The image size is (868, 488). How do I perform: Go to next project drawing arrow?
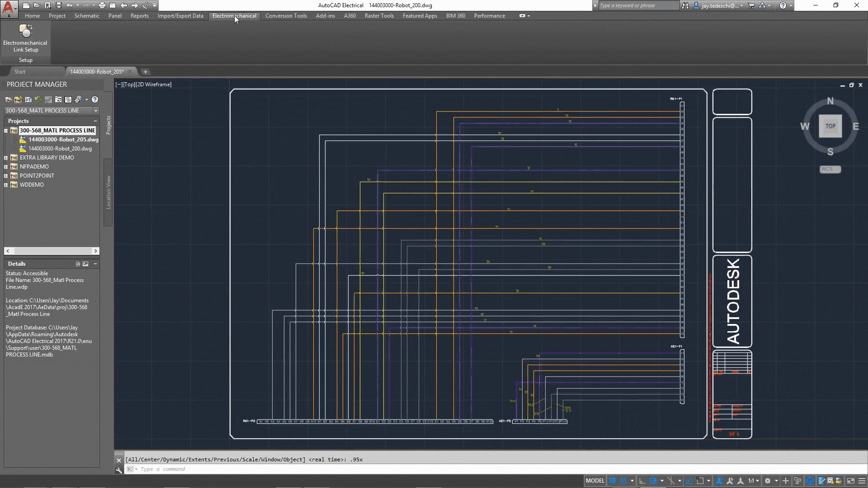pyautogui.click(x=134, y=5)
